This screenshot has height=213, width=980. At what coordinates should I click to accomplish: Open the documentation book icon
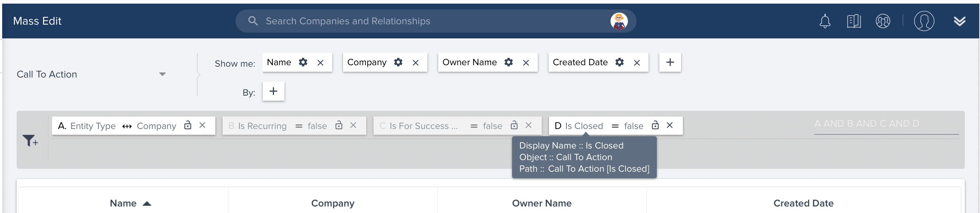coord(854,21)
